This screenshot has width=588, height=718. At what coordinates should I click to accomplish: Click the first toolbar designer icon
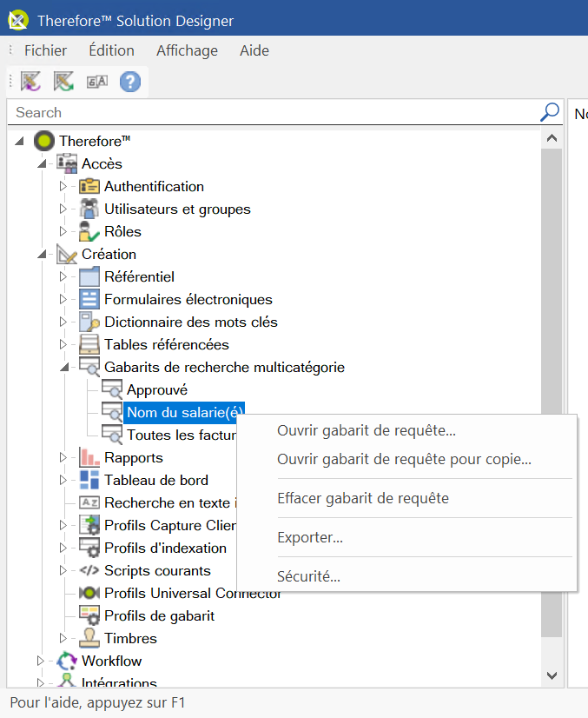pos(31,82)
